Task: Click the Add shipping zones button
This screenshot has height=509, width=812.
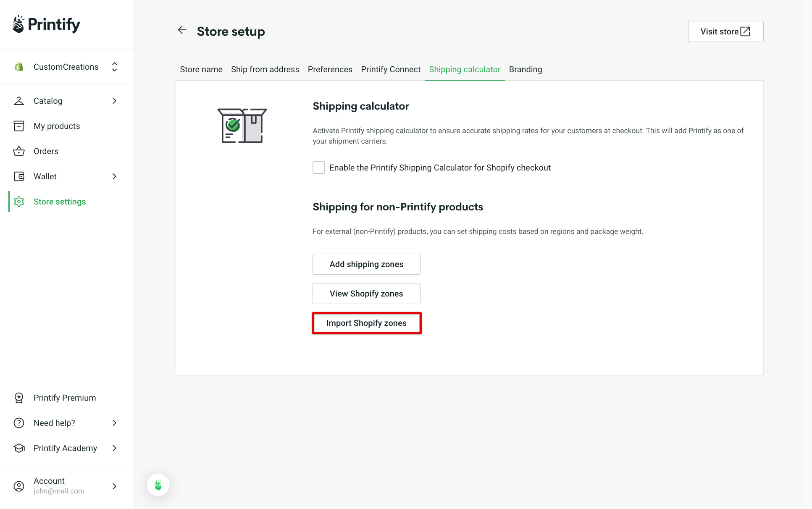Action: point(366,264)
